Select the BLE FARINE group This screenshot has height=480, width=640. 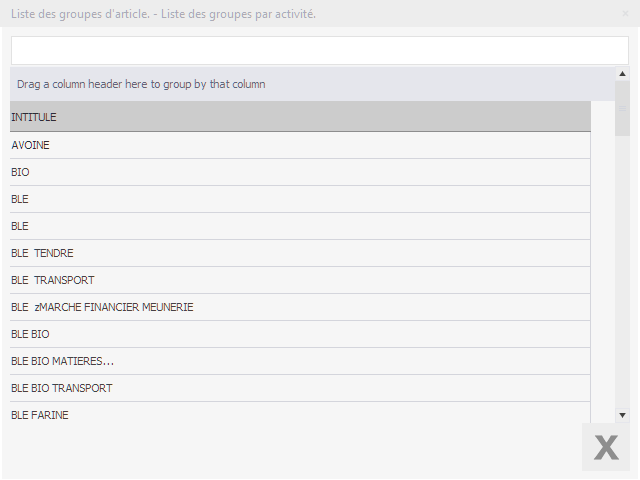[300, 413]
